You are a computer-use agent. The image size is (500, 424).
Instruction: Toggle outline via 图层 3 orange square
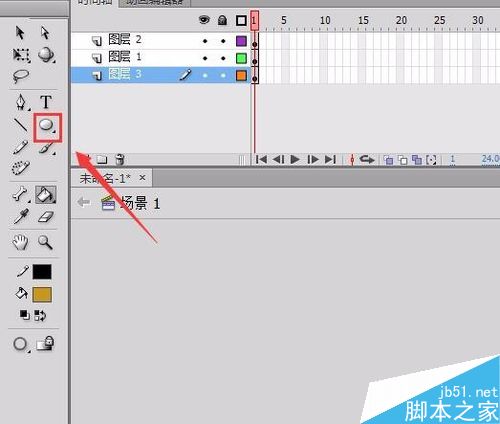point(241,75)
